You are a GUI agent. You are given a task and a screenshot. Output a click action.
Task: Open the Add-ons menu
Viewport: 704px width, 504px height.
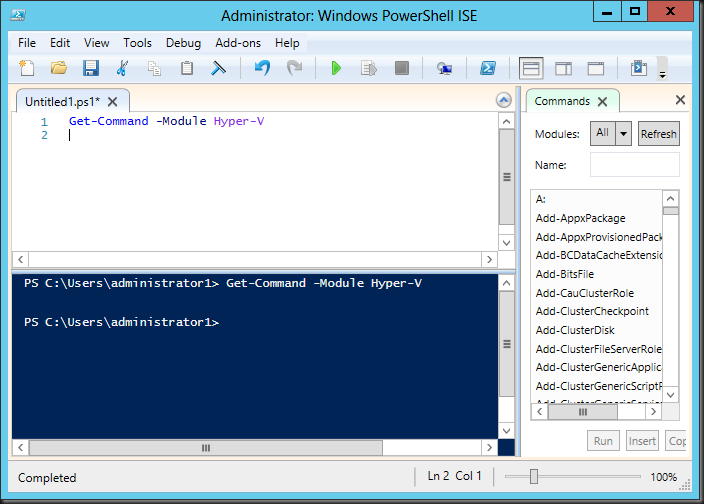coord(238,43)
